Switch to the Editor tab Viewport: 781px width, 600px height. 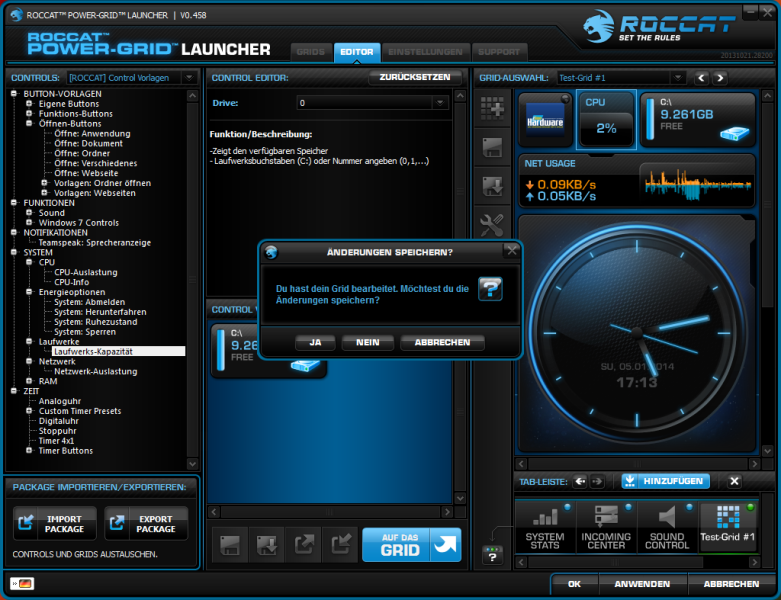click(x=357, y=52)
